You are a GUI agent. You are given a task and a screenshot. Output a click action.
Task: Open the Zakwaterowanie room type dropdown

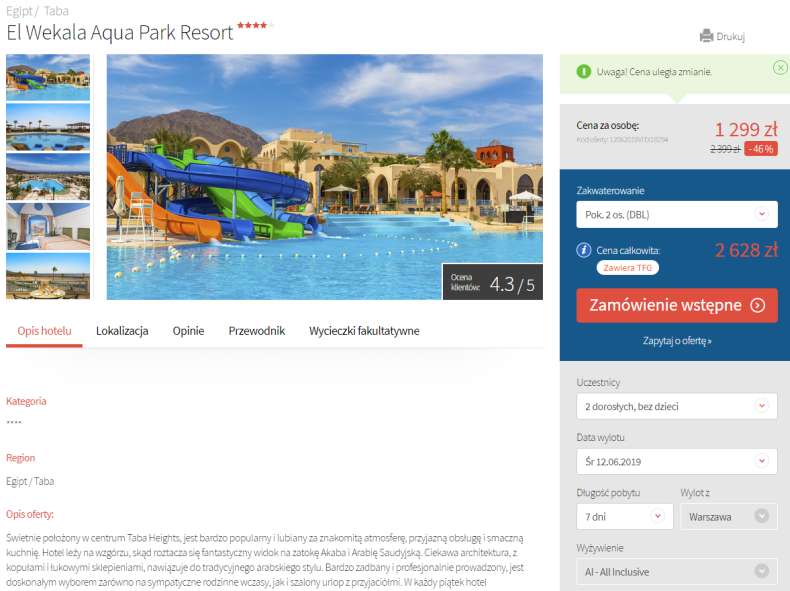(677, 215)
